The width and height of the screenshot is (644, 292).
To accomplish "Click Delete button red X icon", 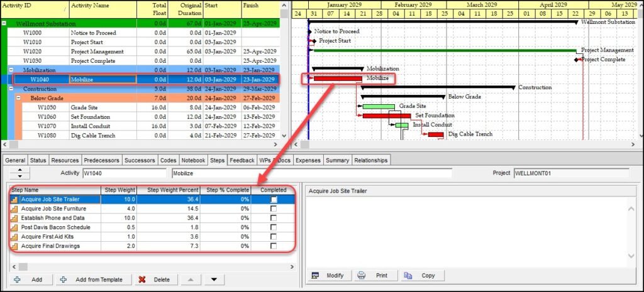I will click(142, 279).
